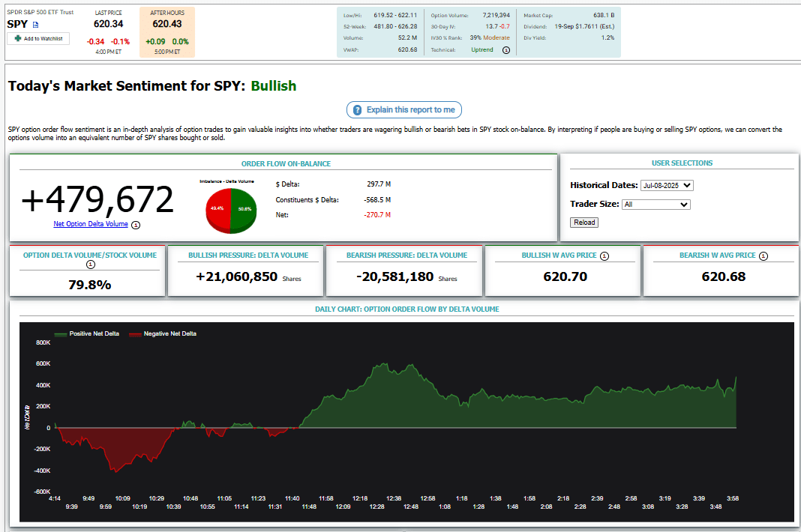Viewport: 801px width, 532px height.
Task: Click the 79.8% delta volume ratio
Action: tap(90, 285)
